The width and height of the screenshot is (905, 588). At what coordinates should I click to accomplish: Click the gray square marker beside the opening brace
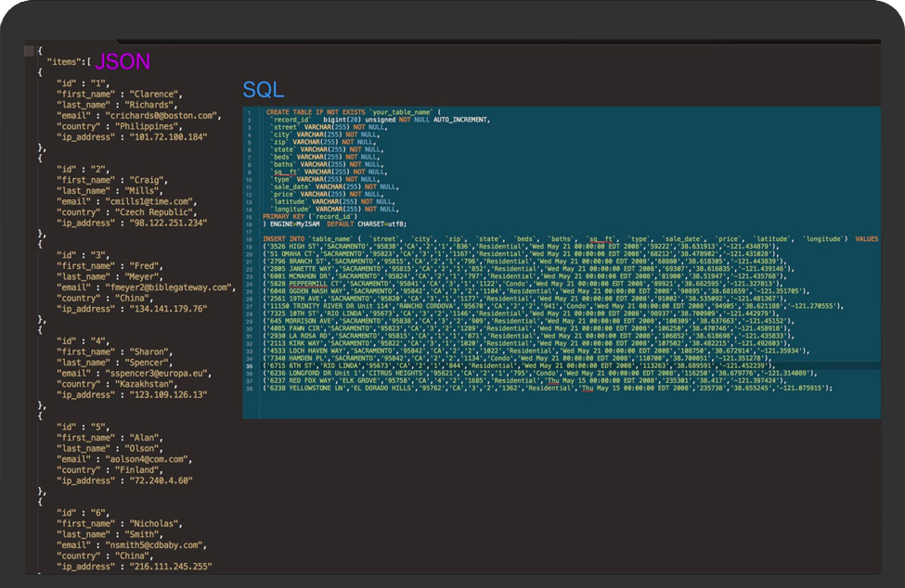coord(29,51)
